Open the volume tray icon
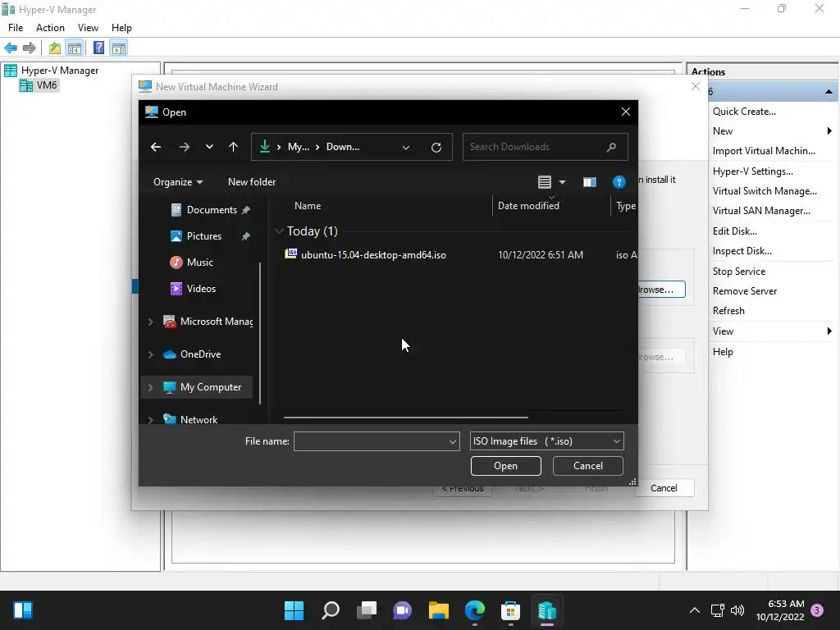 pyautogui.click(x=737, y=610)
